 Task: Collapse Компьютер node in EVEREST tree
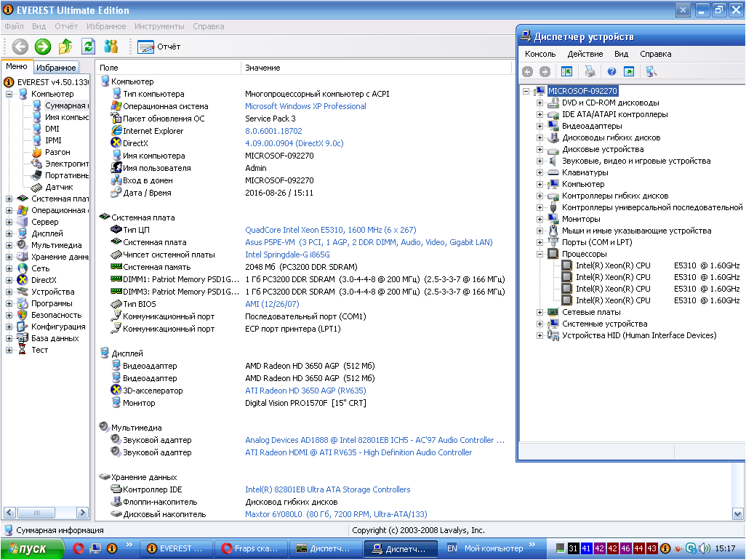coord(9,95)
